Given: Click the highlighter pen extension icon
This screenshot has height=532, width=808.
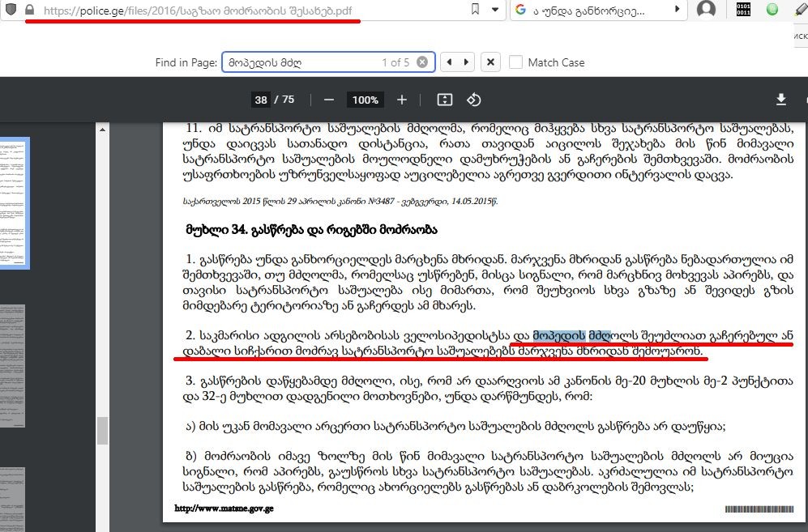Looking at the screenshot, I should pos(802,11).
